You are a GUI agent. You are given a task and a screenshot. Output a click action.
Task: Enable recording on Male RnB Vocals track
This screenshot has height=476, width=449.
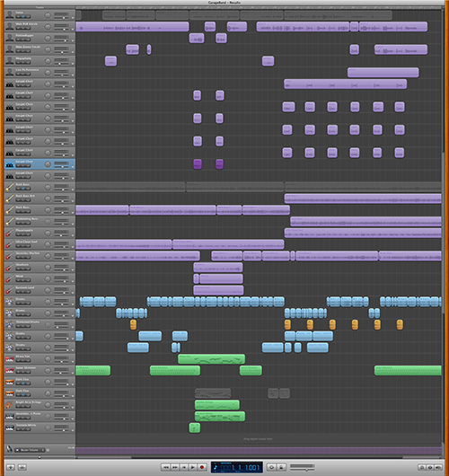pyautogui.click(x=18, y=28)
